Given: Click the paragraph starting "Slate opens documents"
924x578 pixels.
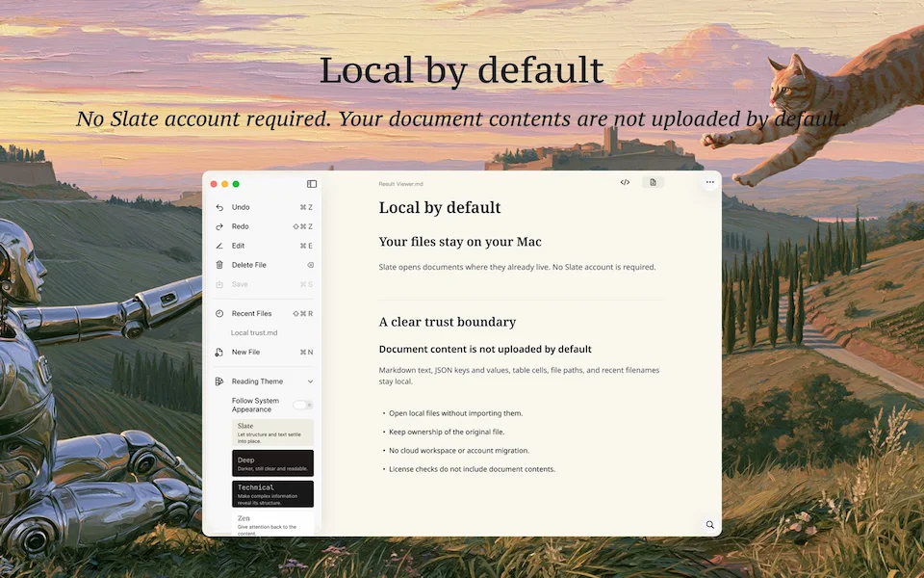Looking at the screenshot, I should click(517, 267).
